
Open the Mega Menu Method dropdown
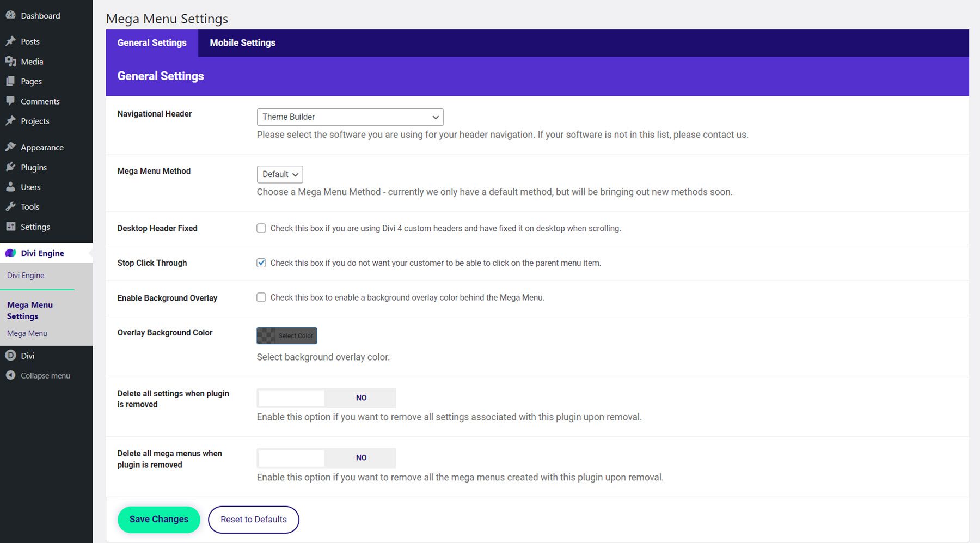point(279,174)
